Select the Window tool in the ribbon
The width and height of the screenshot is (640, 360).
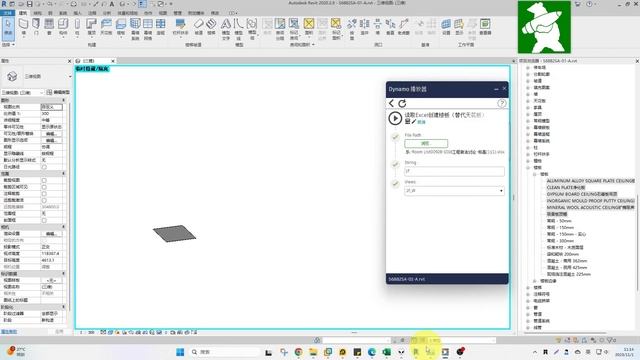click(49, 27)
